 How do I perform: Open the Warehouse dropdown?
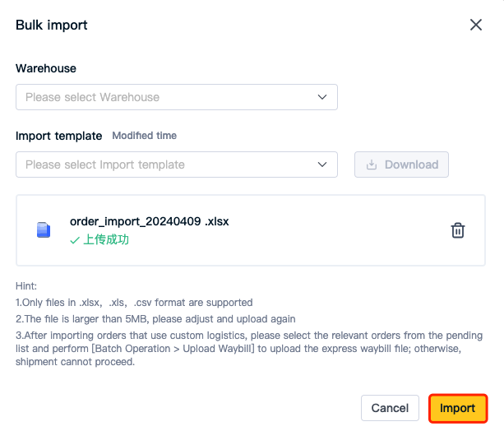177,97
